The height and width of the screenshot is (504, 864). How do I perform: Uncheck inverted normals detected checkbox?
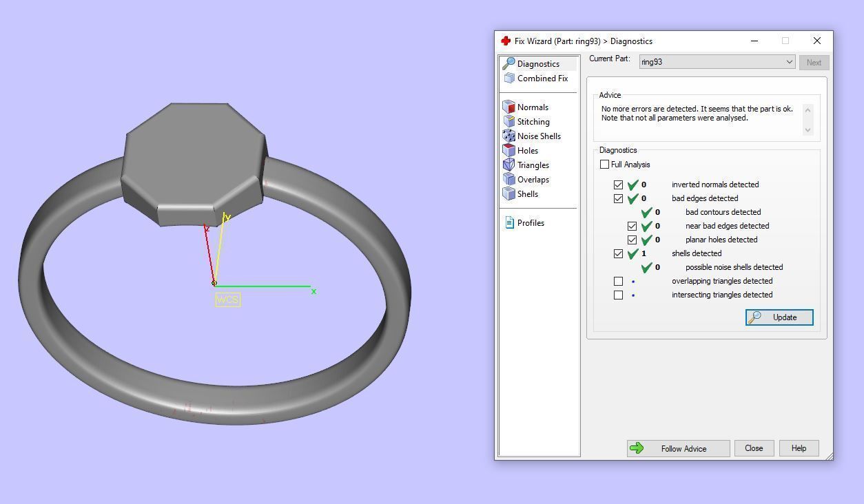click(x=618, y=185)
